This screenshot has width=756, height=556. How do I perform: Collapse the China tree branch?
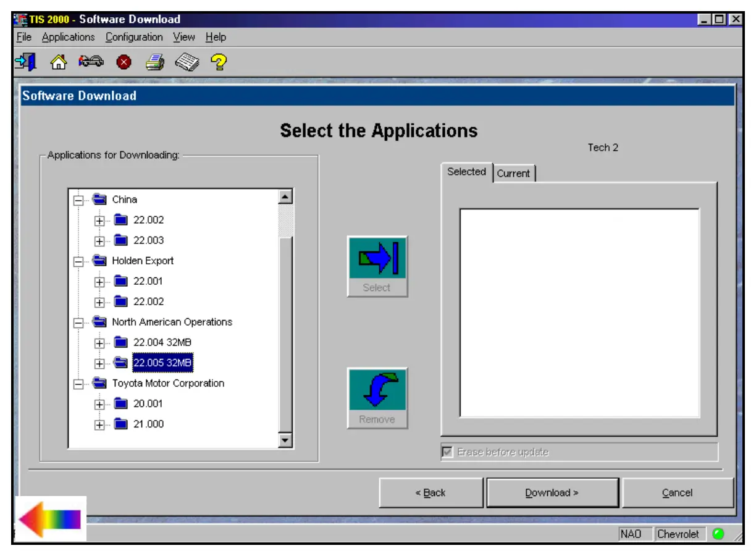[x=78, y=200]
